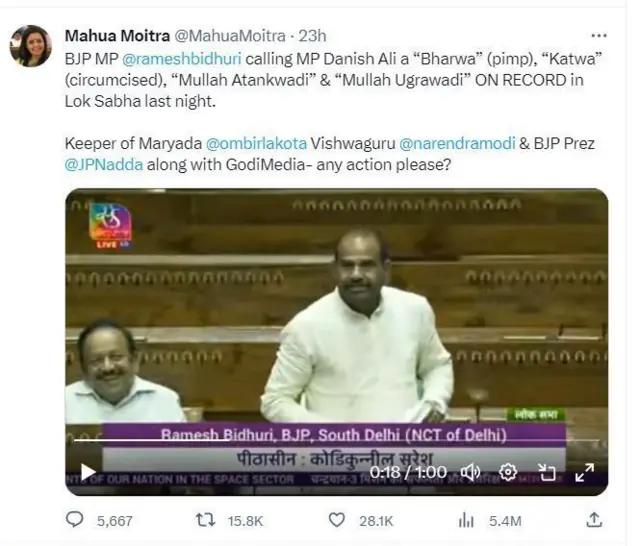Visit the @JPNadda profile link
The image size is (640, 546).
click(x=104, y=164)
